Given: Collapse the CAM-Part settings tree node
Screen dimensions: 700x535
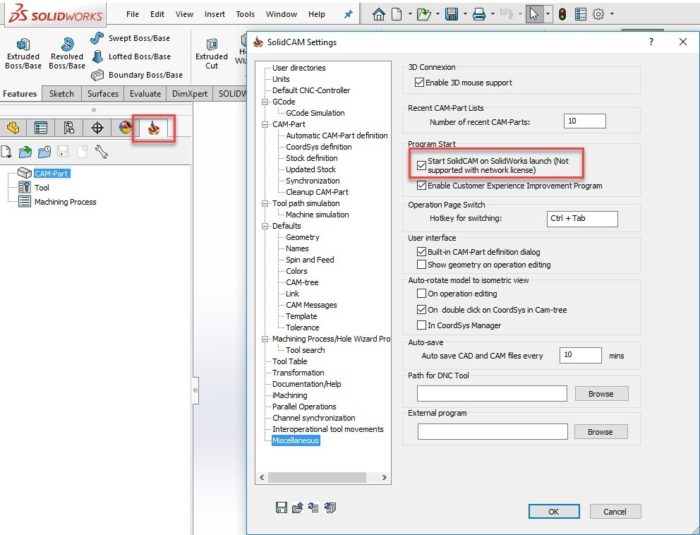Looking at the screenshot, I should (x=265, y=124).
